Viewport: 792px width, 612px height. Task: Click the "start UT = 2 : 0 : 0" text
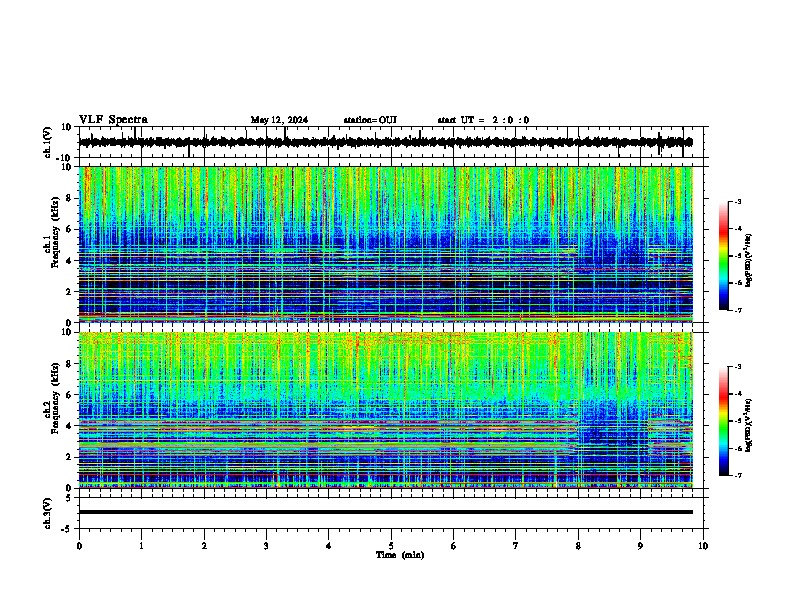[x=483, y=120]
